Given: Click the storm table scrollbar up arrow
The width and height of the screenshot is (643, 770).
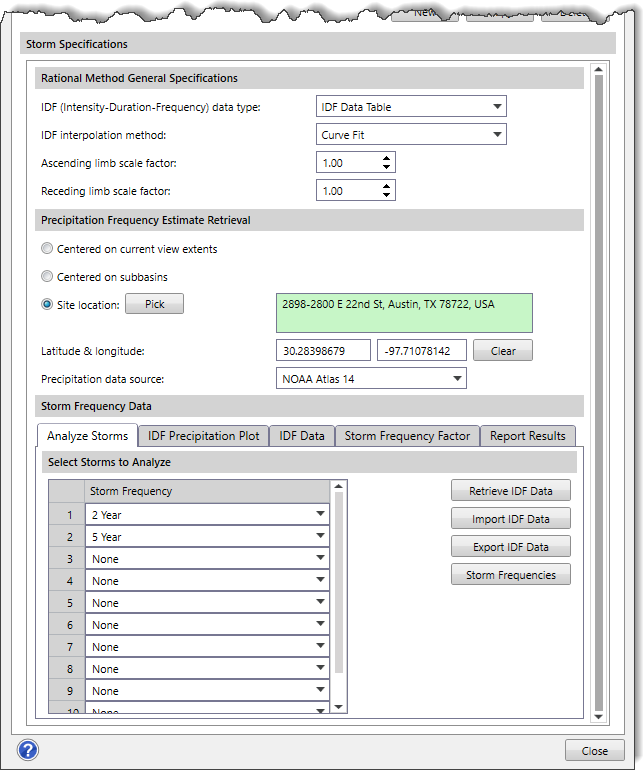Looking at the screenshot, I should (x=338, y=486).
